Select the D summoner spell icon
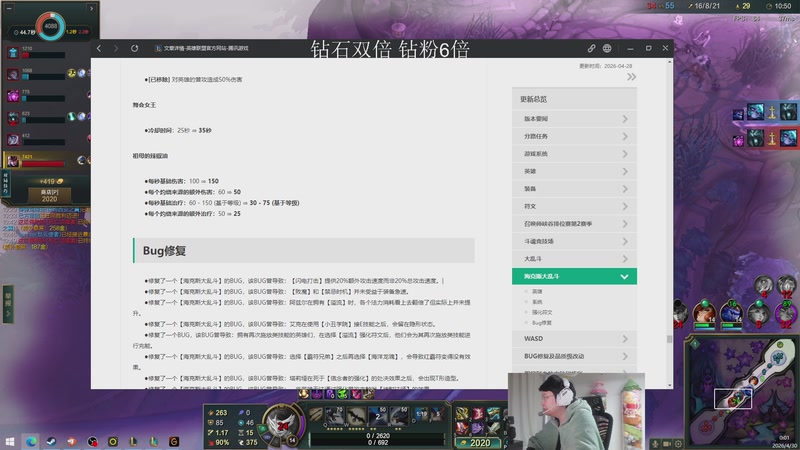This screenshot has width=800, height=450. point(421,414)
